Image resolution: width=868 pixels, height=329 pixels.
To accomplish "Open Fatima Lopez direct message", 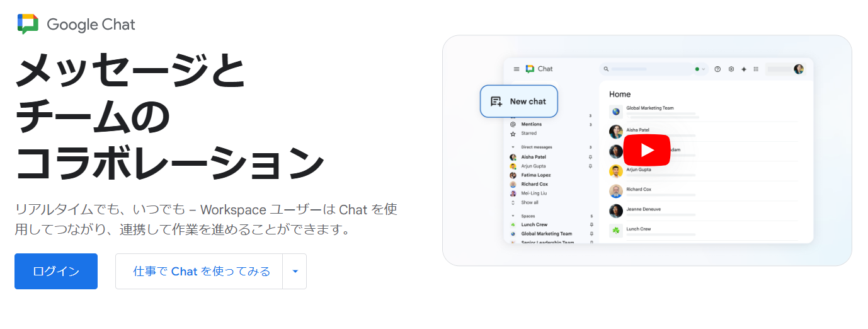I will [x=535, y=175].
